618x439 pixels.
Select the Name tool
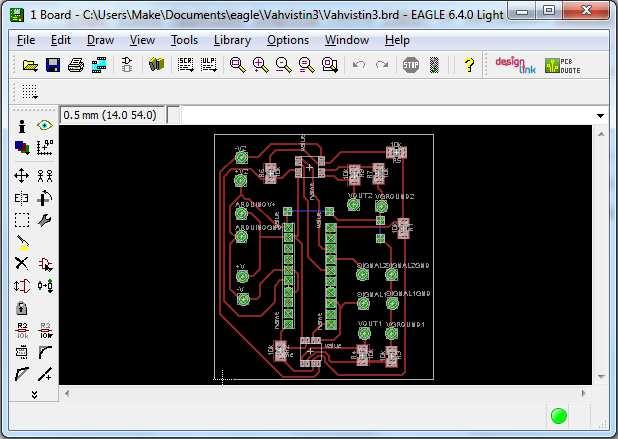[x=22, y=331]
